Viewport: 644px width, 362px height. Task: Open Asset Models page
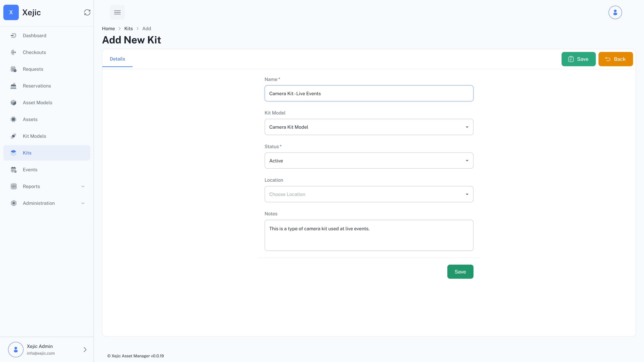point(47,102)
